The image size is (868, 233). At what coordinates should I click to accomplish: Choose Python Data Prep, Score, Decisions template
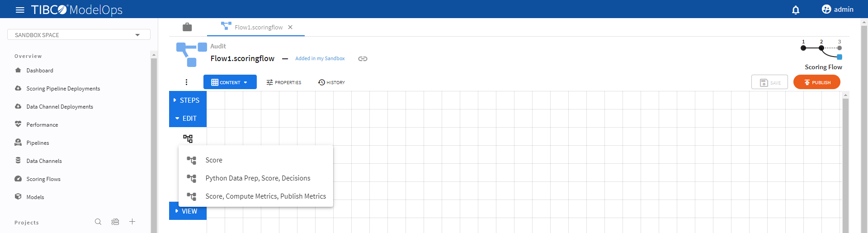coord(256,178)
